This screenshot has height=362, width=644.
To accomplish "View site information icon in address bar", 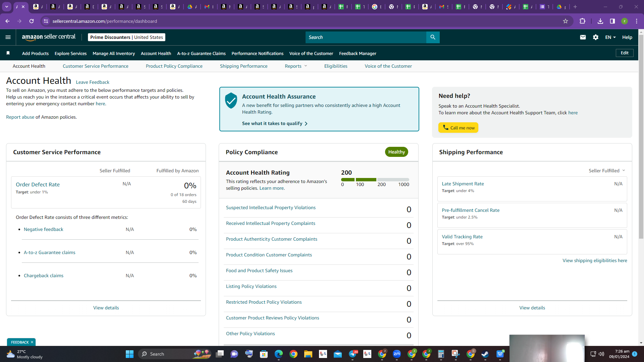I will pyautogui.click(x=46, y=21).
